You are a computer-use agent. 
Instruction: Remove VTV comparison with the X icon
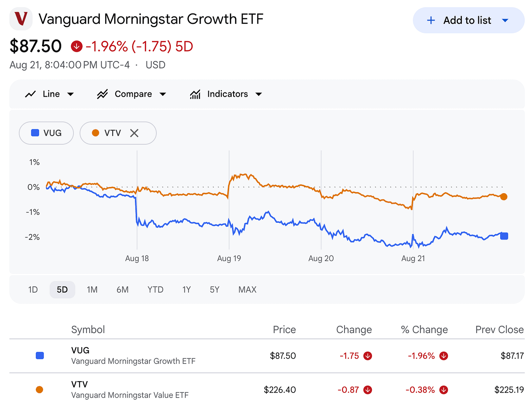pos(134,133)
